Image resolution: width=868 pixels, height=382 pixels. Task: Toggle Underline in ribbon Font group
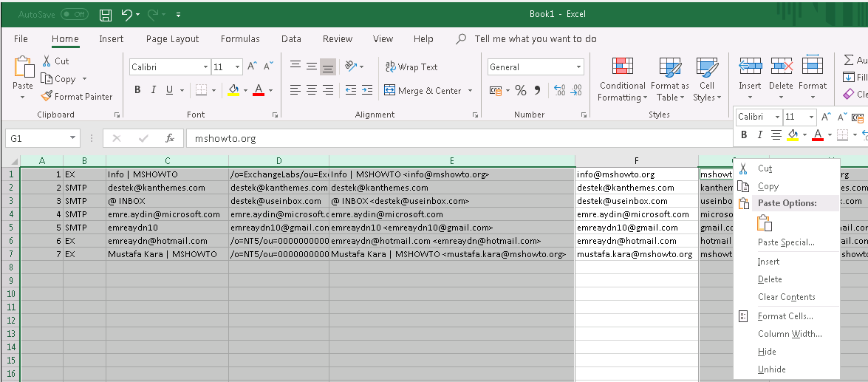point(168,90)
